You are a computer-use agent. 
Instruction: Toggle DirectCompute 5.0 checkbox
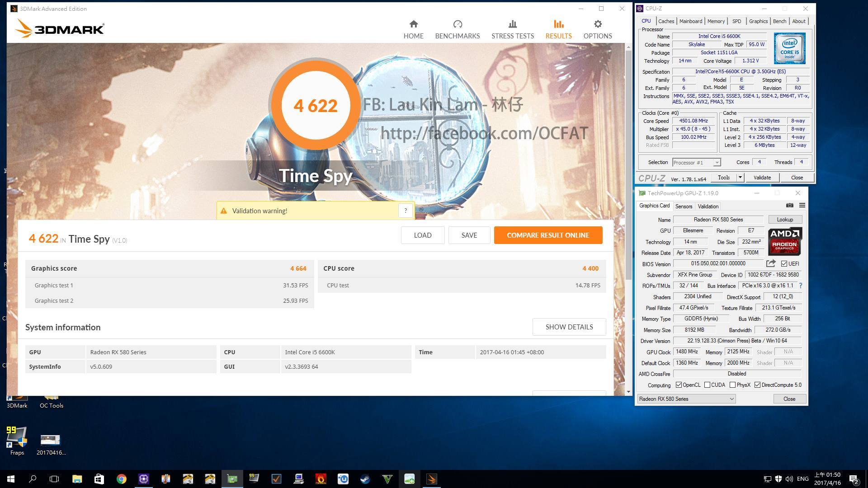point(757,385)
